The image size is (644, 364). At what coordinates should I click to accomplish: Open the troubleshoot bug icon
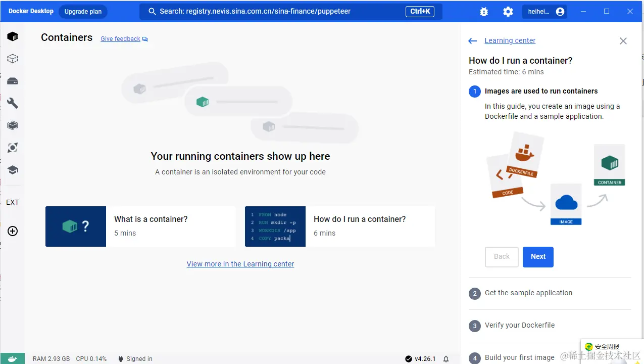click(x=484, y=12)
